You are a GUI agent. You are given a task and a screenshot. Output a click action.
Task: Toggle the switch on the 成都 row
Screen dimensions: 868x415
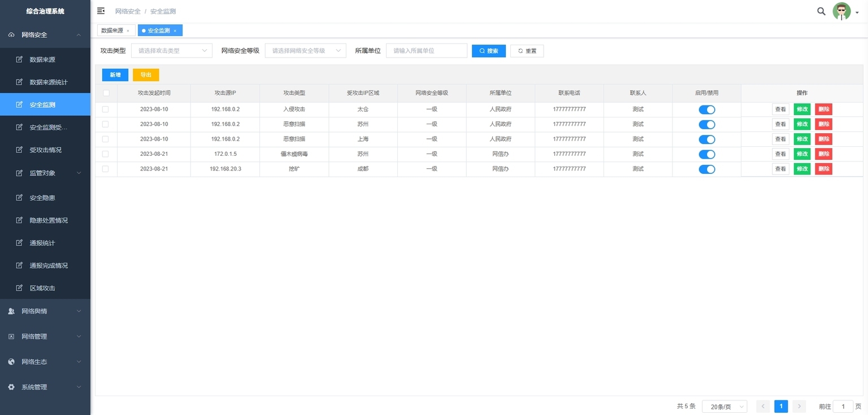706,169
